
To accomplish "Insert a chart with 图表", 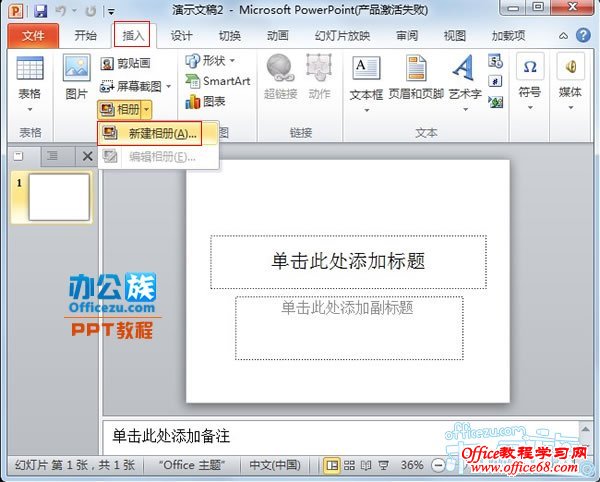I will click(x=205, y=101).
